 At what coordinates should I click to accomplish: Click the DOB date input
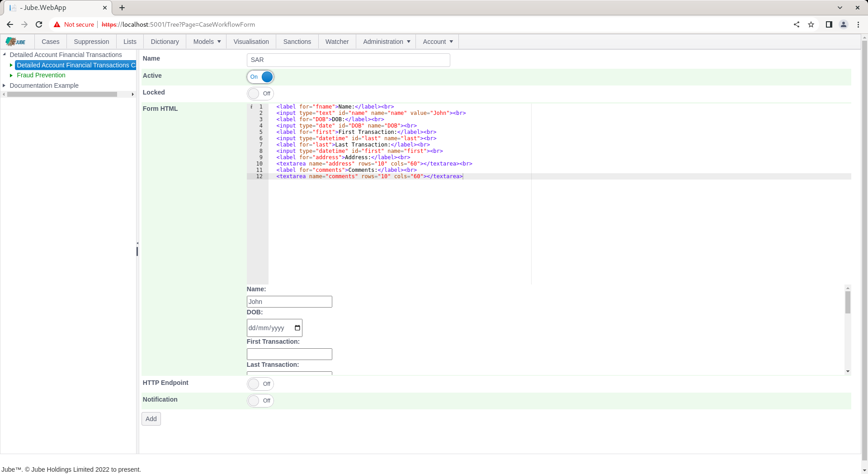point(274,328)
